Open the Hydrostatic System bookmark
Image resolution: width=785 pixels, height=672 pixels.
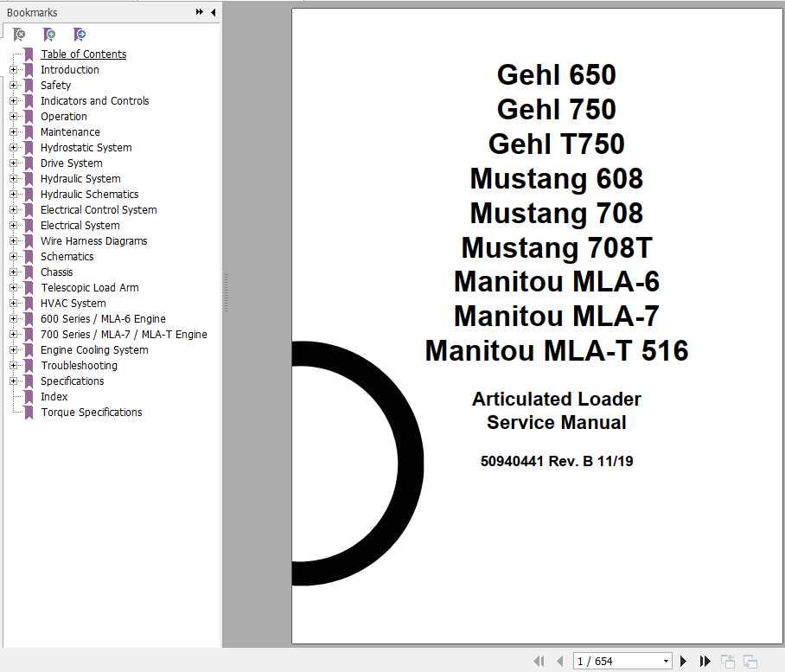[x=86, y=148]
